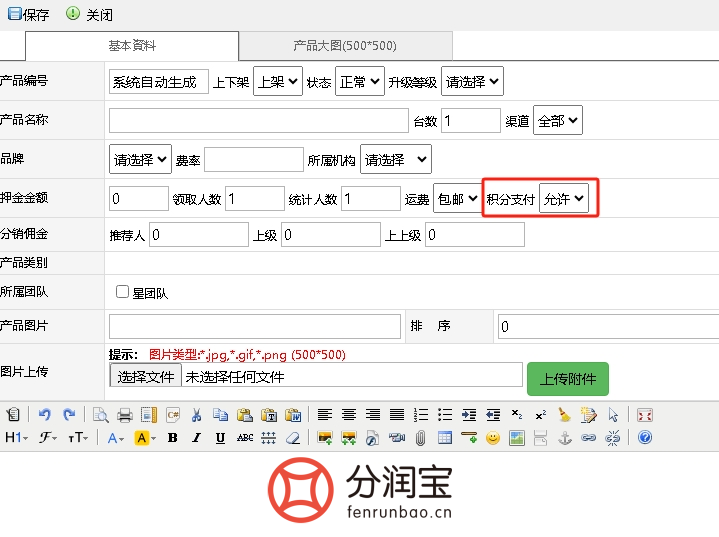719x537 pixels.
Task: Apply subscript formatting
Action: (517, 415)
